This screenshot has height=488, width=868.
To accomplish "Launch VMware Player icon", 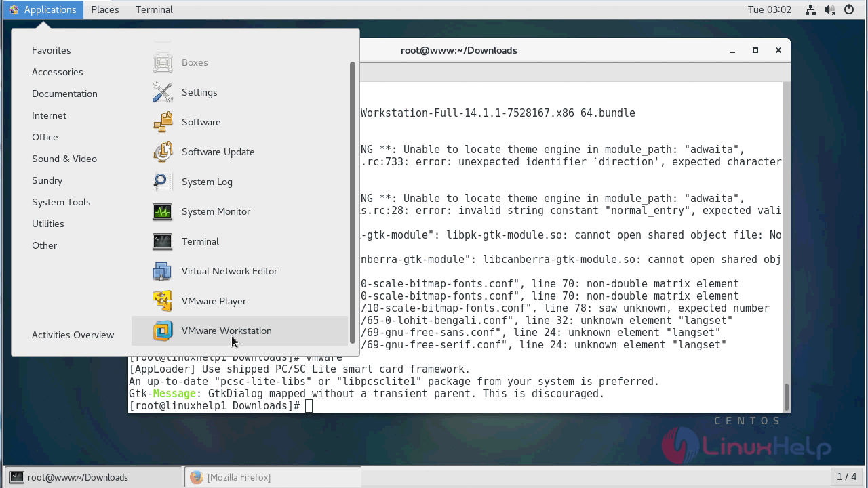I will click(x=163, y=301).
